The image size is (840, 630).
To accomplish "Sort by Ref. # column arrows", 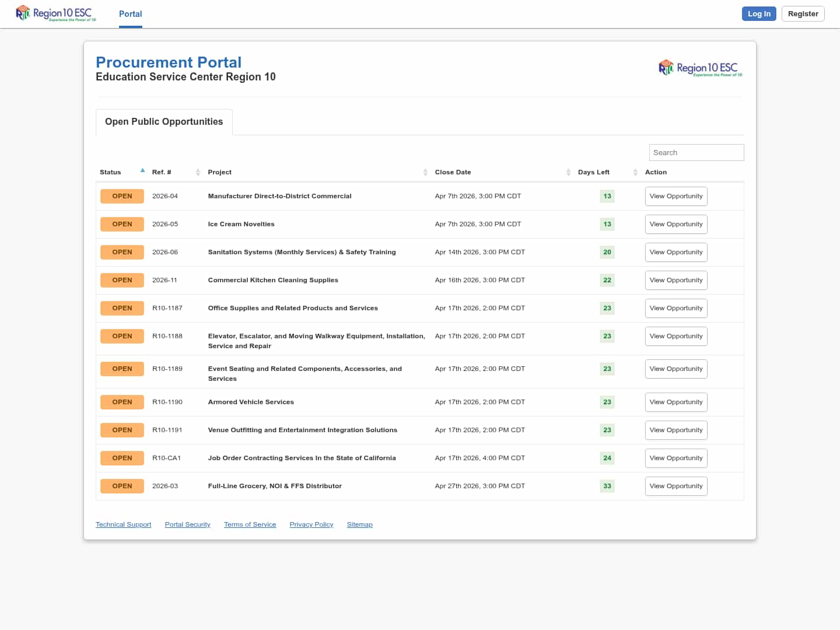I will [198, 172].
